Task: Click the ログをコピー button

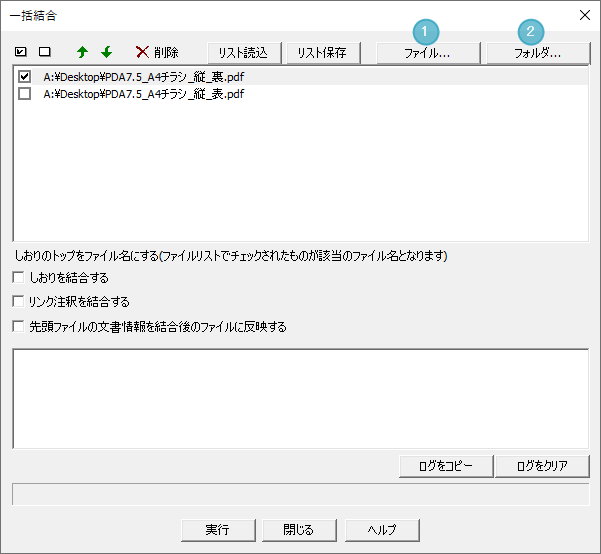Action: 446,466
